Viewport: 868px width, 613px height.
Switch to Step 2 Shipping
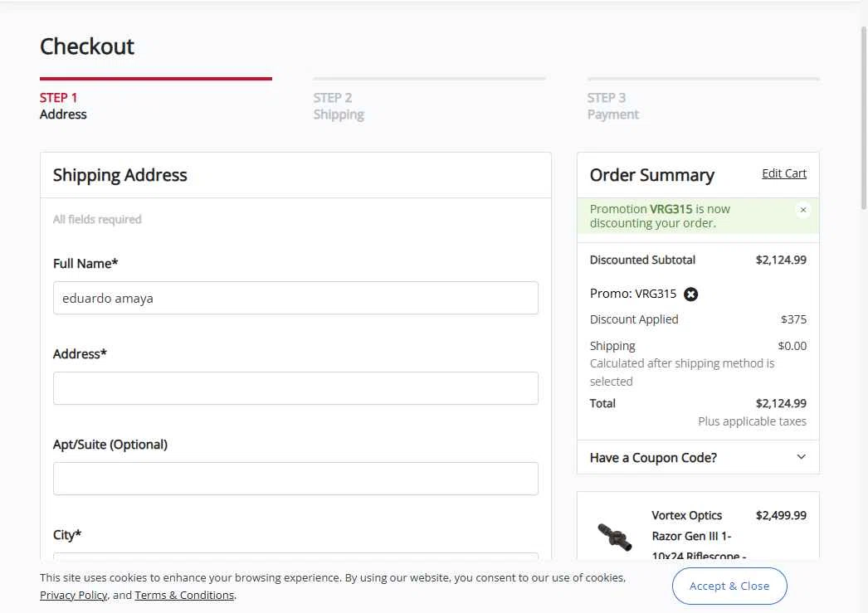339,106
